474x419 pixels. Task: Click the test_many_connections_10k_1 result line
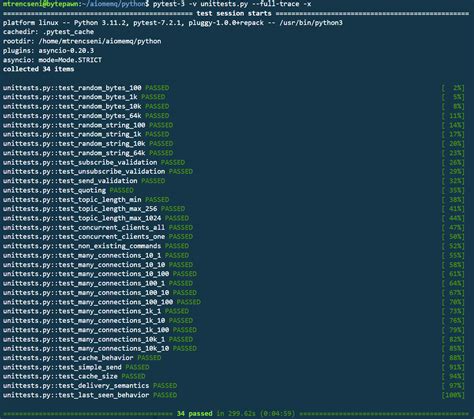coord(98,339)
